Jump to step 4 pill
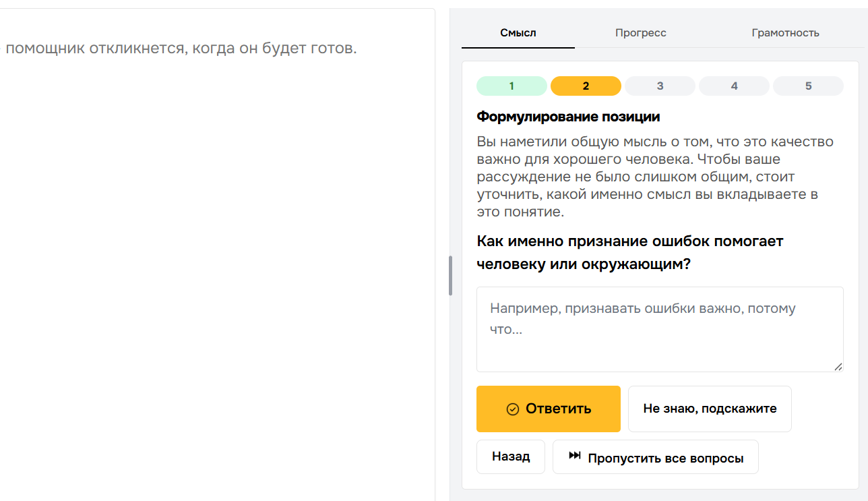This screenshot has width=868, height=501. pyautogui.click(x=734, y=86)
